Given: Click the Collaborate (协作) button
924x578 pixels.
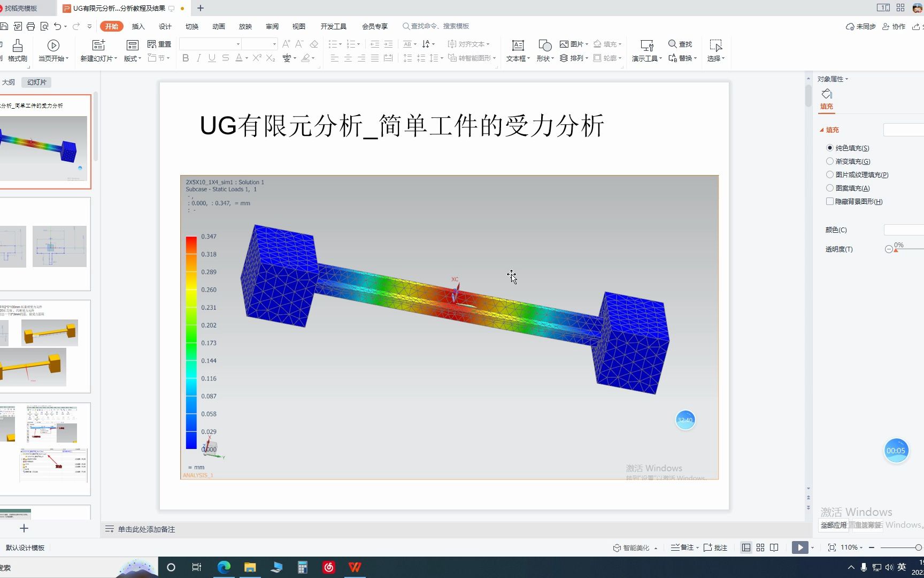Looking at the screenshot, I should coord(894,26).
